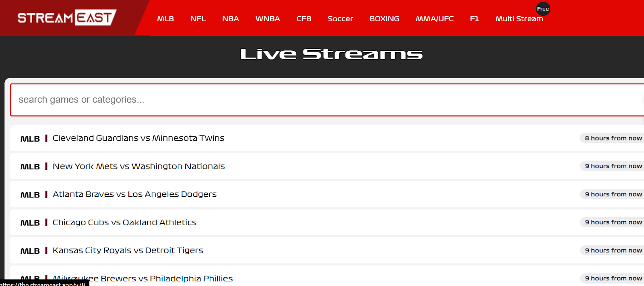
Task: Switch to the CFB category
Action: coord(304,19)
